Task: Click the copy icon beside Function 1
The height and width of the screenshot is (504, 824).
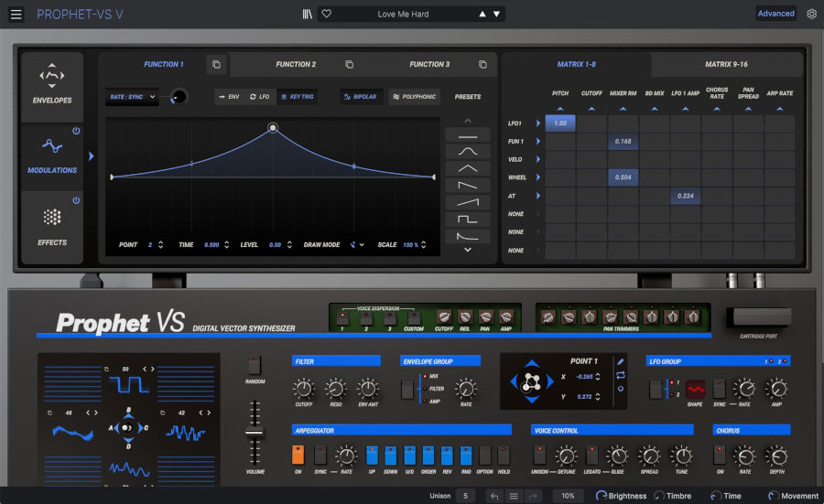Action: coord(216,65)
